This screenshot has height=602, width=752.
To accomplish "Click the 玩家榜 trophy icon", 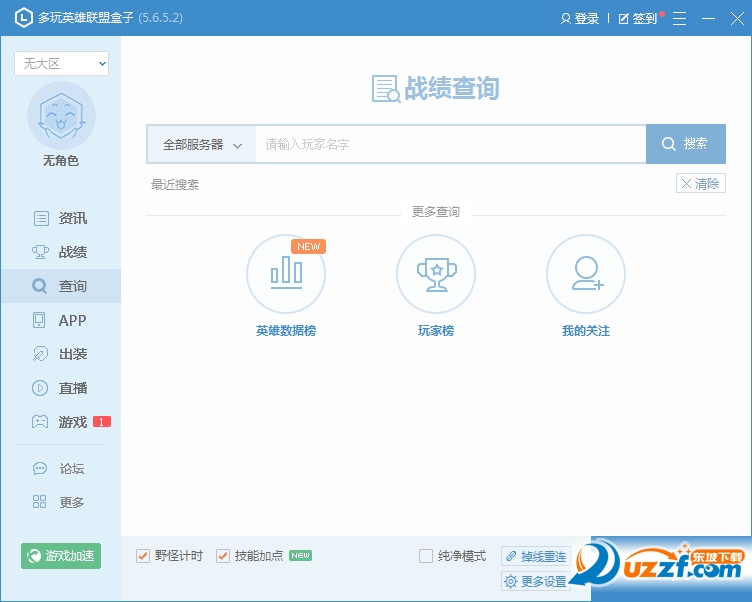I will pyautogui.click(x=436, y=274).
